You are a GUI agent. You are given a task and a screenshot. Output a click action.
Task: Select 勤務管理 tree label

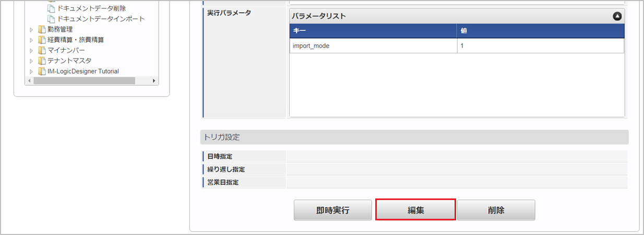pos(60,29)
